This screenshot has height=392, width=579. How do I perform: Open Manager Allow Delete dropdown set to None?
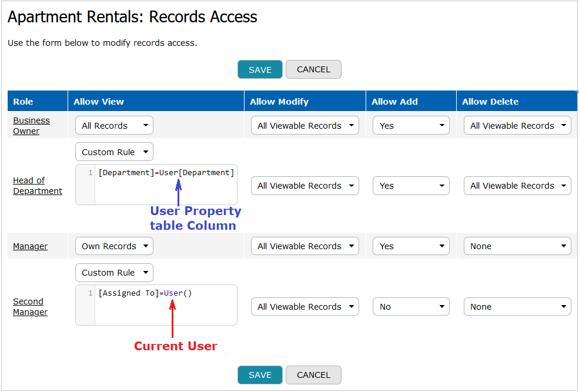(517, 246)
